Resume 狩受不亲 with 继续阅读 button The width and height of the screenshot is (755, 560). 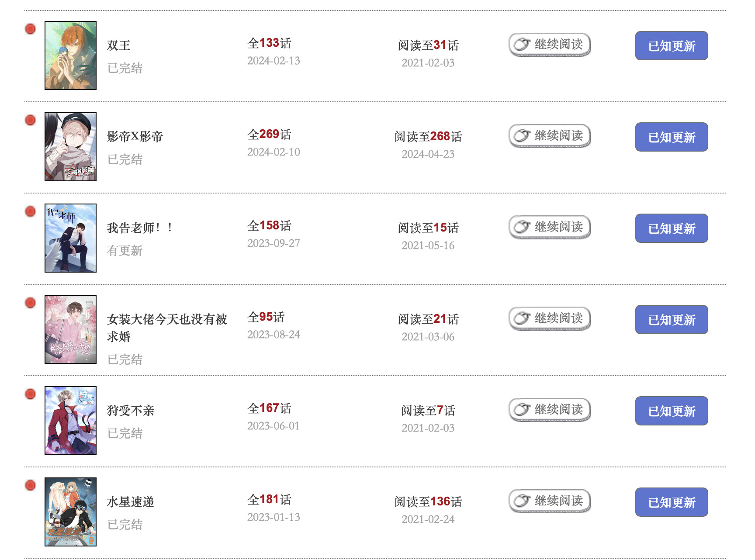pyautogui.click(x=550, y=410)
